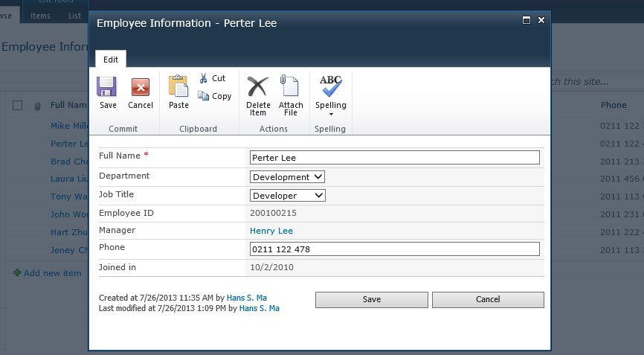Open Hans S. Ma link on Last modified line
The image size is (644, 355).
point(259,308)
